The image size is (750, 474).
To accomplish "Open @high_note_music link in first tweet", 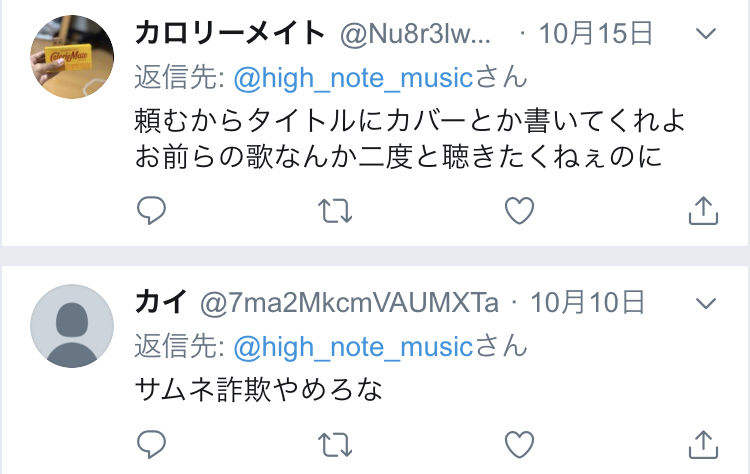I will [x=353, y=78].
